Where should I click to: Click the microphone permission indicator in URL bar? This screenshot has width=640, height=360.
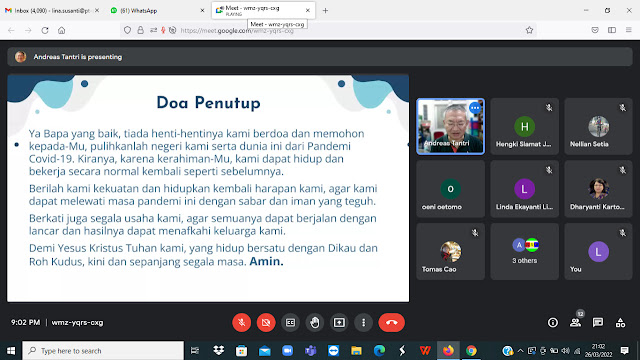(163, 30)
